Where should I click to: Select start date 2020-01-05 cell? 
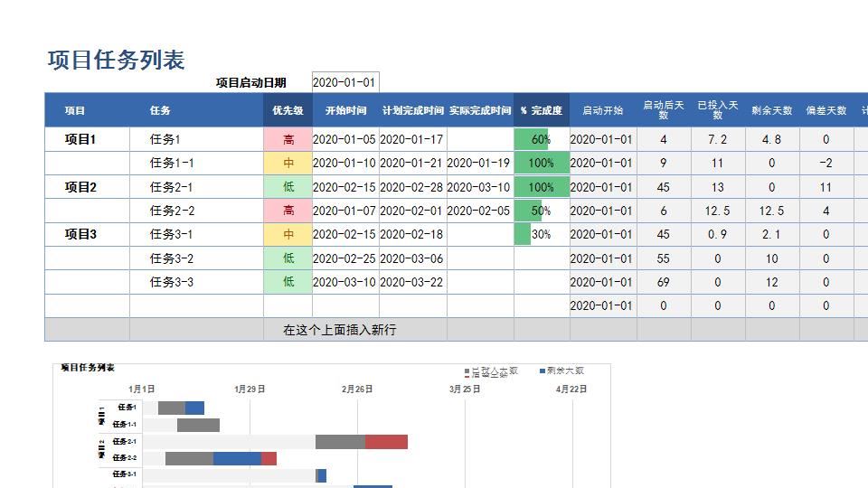346,139
